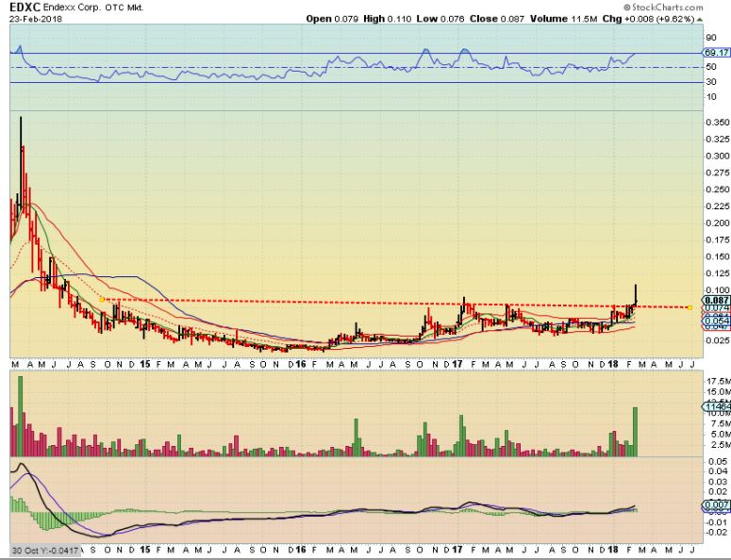Click the last price tag 0.087

pyautogui.click(x=717, y=301)
